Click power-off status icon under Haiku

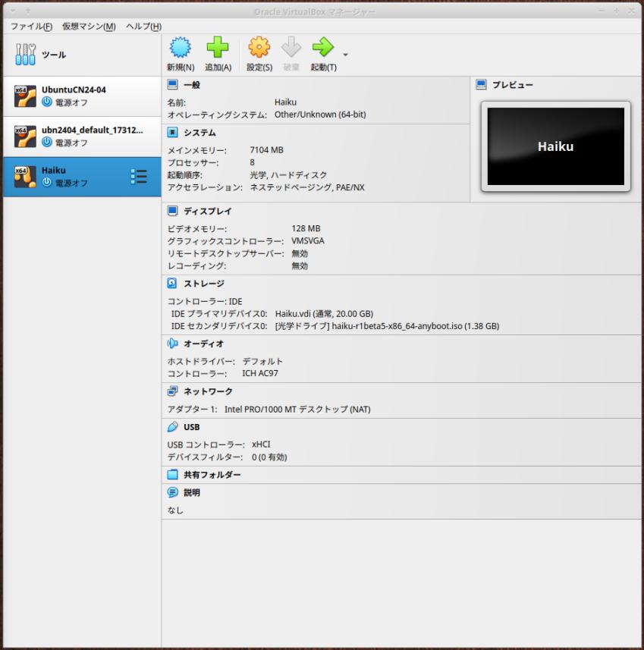tap(47, 182)
